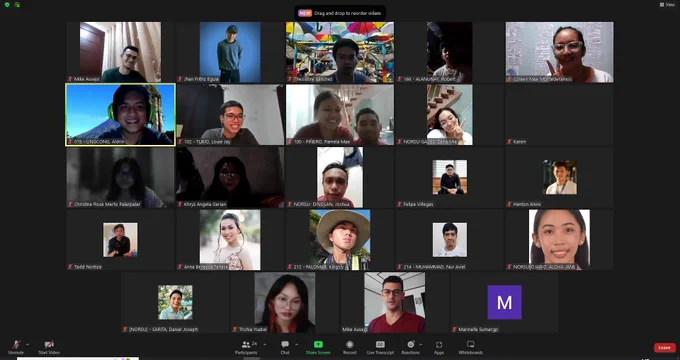
Task: Click muted mic icon beside Marinelle Sumargo
Action: click(x=454, y=329)
